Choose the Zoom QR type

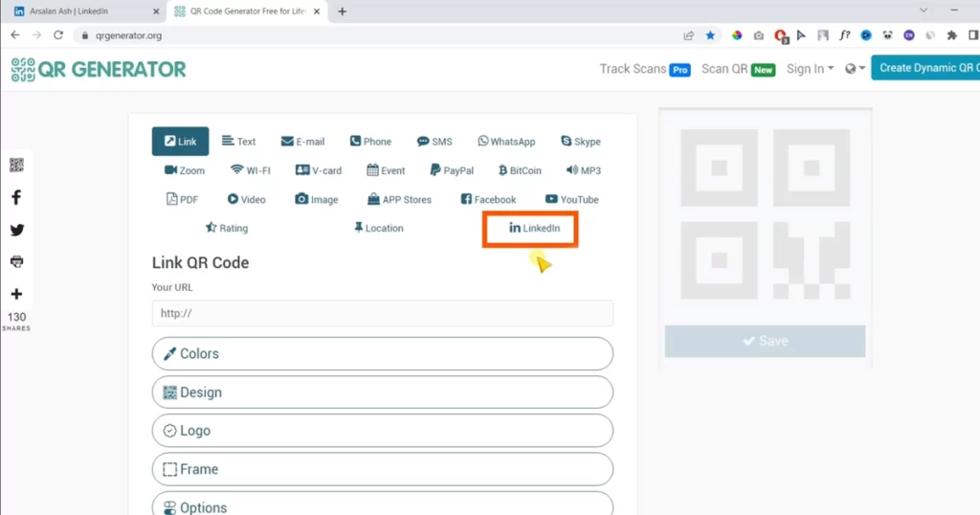185,170
